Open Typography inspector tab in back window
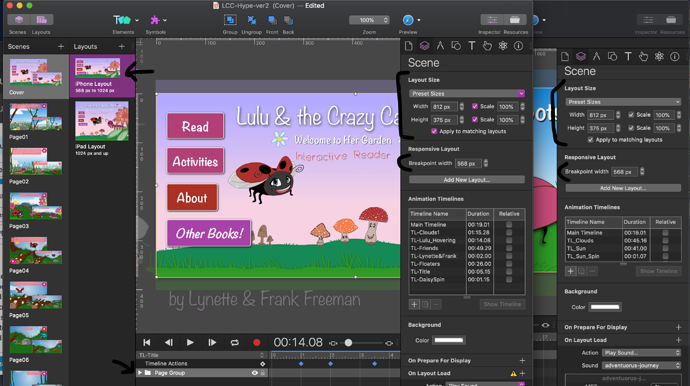 point(628,56)
